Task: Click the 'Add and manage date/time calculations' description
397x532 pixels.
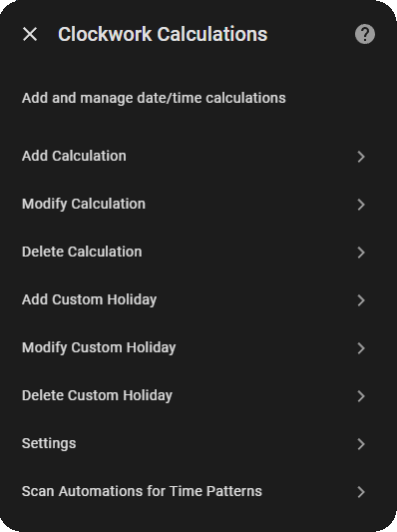Action: click(154, 98)
